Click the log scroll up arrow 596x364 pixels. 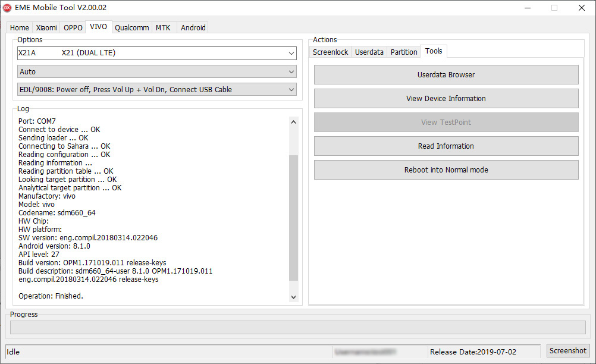point(293,122)
